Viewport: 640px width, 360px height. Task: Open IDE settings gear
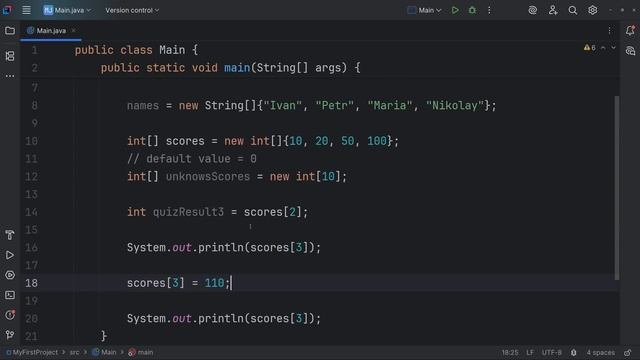(x=593, y=10)
